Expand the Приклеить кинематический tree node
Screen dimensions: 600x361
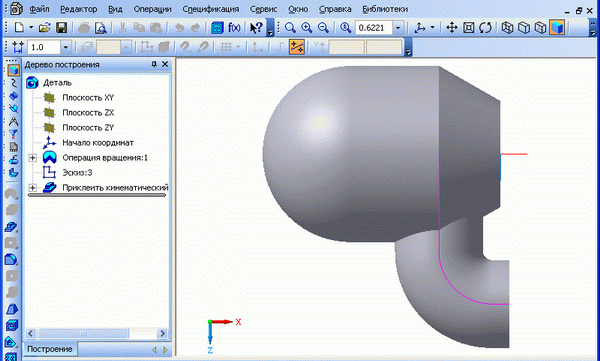[x=33, y=188]
